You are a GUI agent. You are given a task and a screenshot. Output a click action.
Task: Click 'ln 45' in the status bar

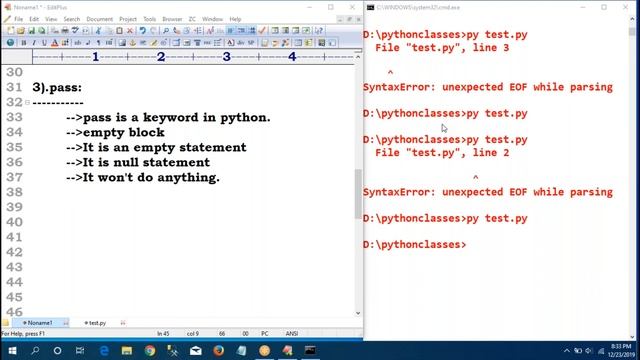[x=163, y=334]
